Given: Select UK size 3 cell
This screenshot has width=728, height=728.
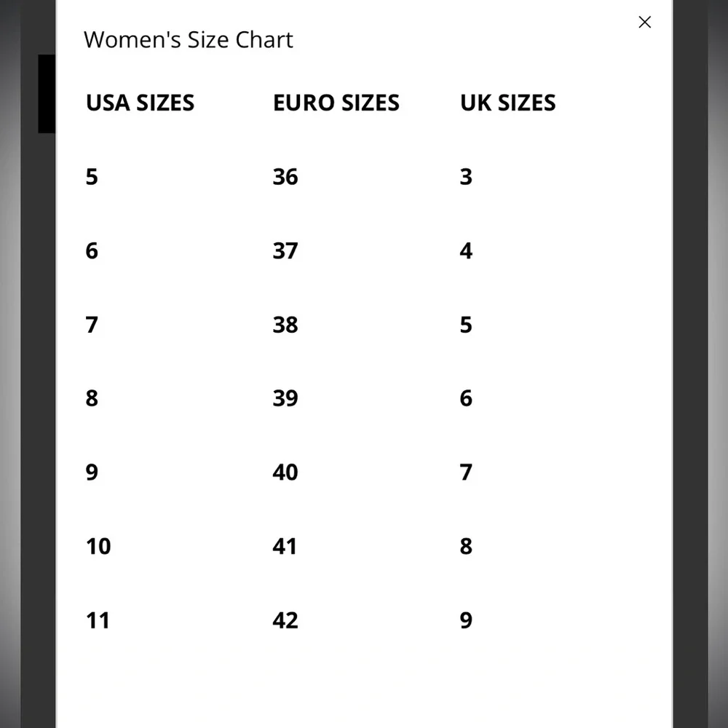Looking at the screenshot, I should click(466, 177).
